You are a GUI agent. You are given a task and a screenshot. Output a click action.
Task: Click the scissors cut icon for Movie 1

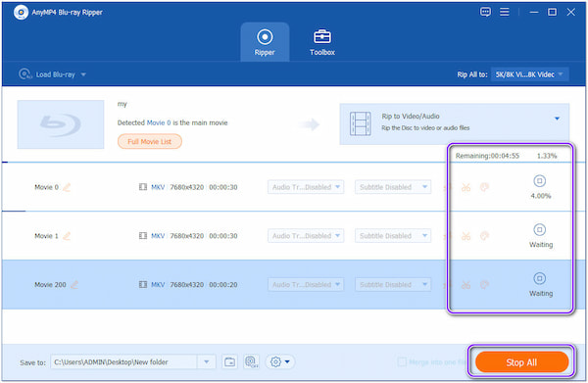point(465,236)
